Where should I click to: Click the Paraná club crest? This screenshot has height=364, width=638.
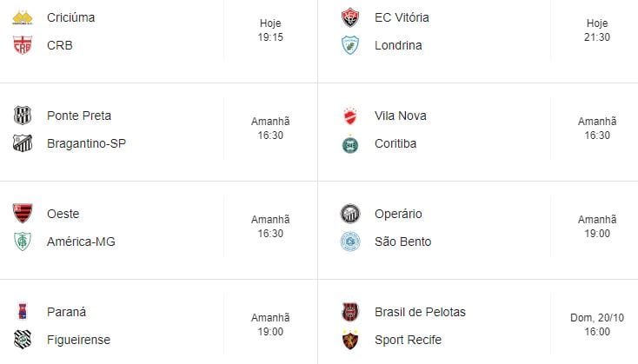[x=23, y=312]
